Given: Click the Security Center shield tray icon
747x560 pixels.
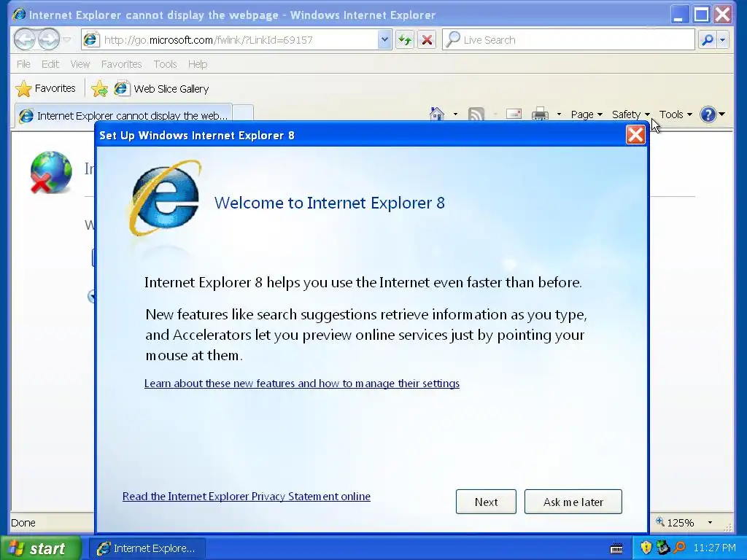Looking at the screenshot, I should (x=646, y=548).
